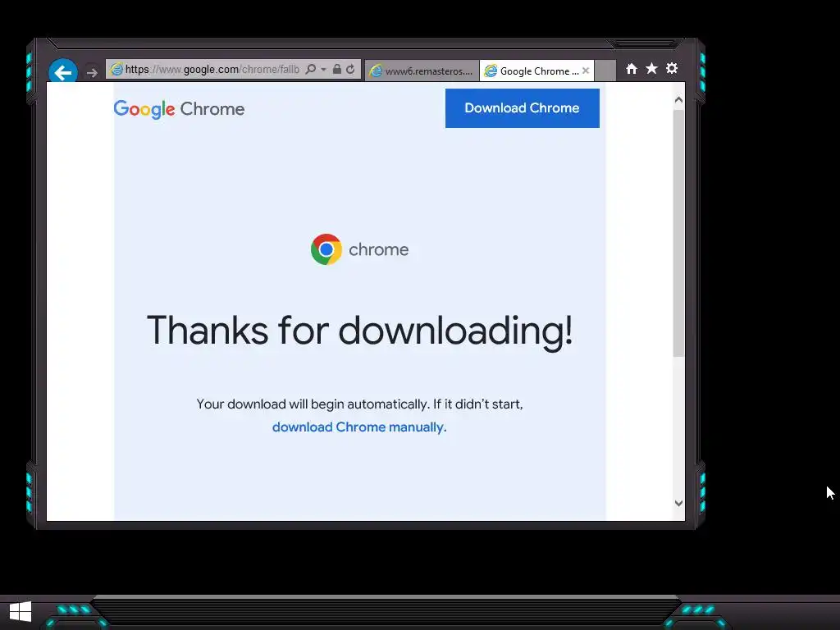
Task: Click the Google Chrome logo header
Action: coord(179,109)
